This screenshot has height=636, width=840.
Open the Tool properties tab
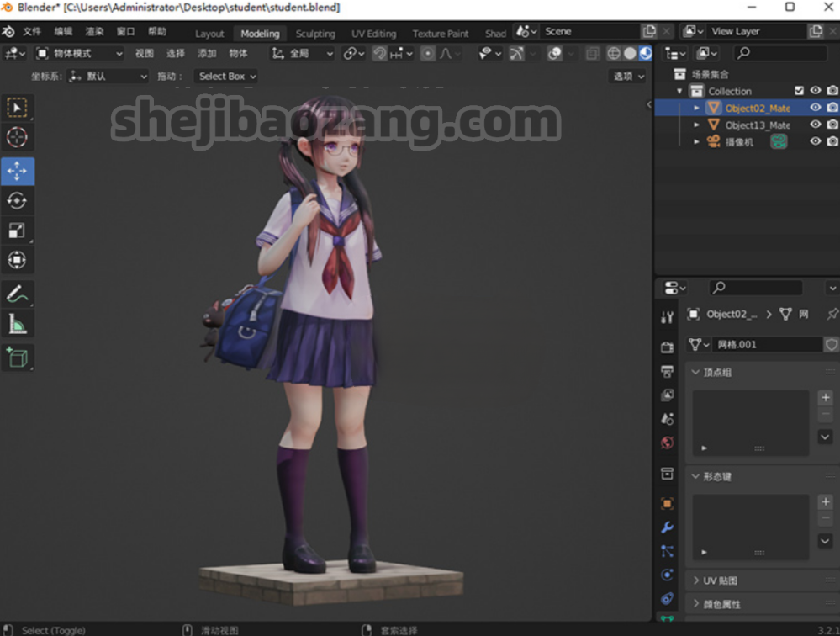(667, 317)
